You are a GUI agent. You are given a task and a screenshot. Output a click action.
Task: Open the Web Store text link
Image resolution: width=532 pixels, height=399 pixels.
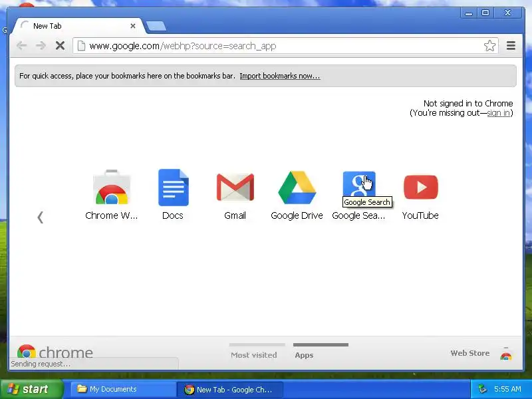coord(470,353)
